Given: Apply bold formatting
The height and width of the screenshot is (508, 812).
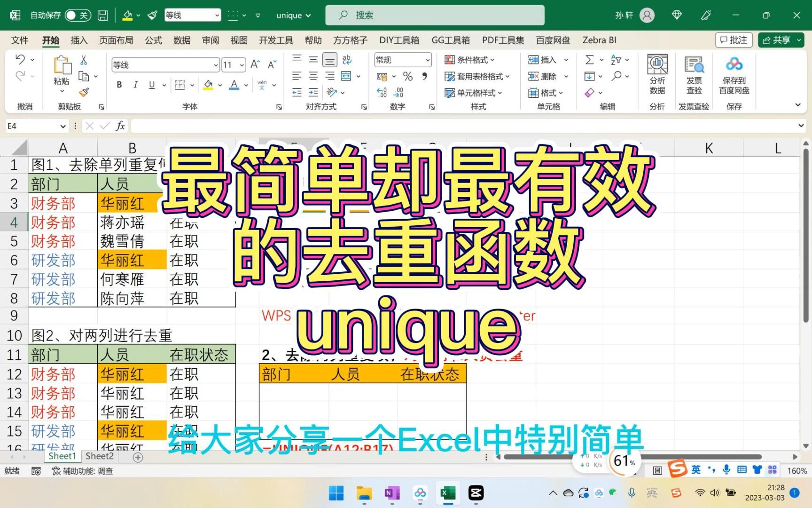Looking at the screenshot, I should pos(119,85).
